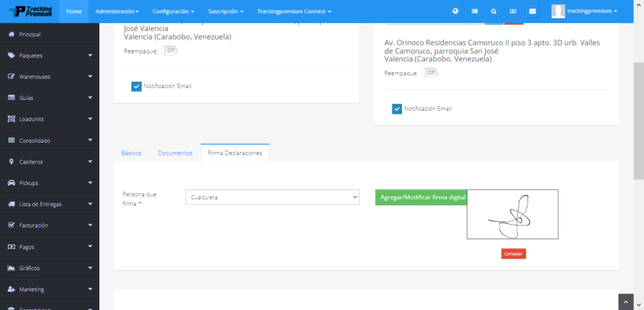Expand the Consolidado sidebar arrow

91,140
